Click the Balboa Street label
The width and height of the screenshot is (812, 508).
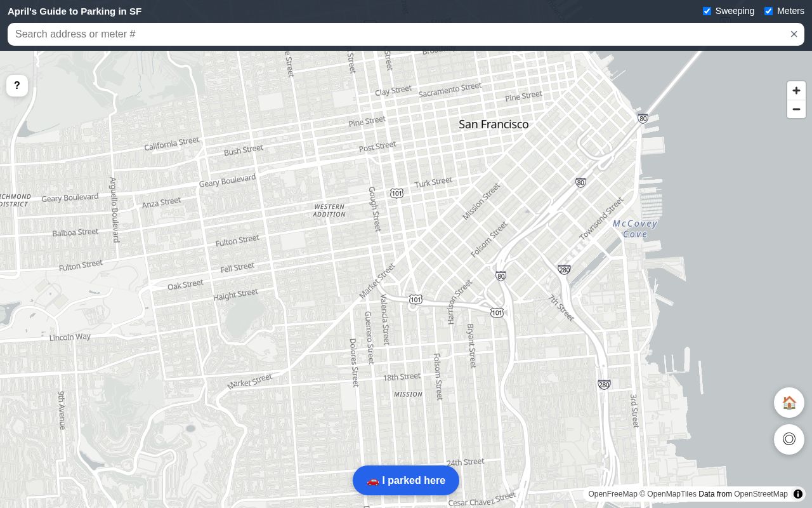75,232
